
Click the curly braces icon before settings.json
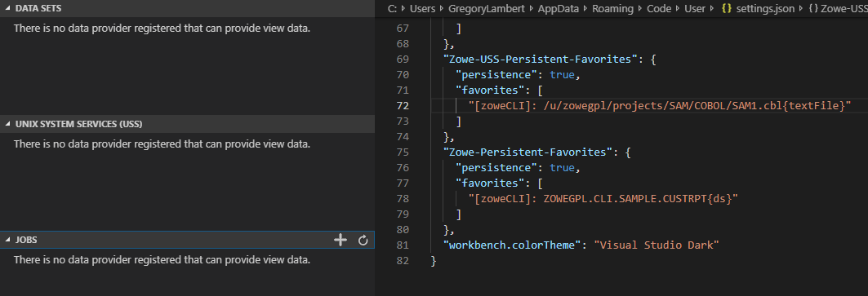tap(727, 8)
